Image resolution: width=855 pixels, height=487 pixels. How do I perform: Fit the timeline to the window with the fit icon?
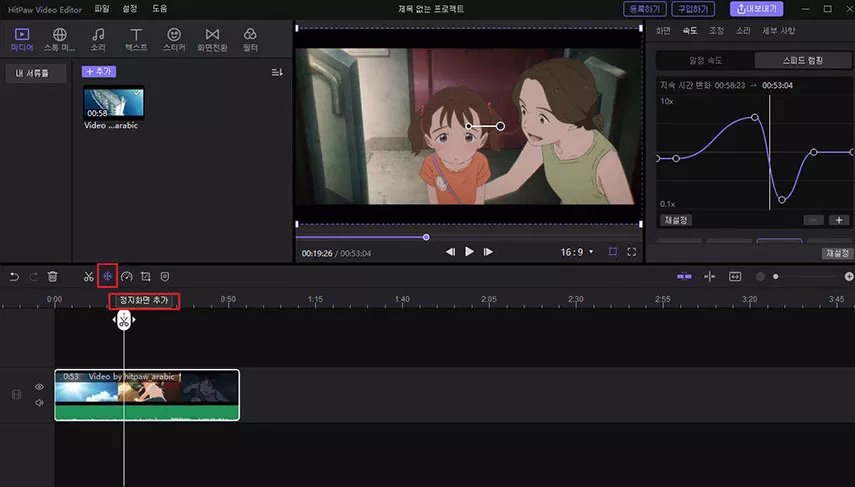pos(735,276)
